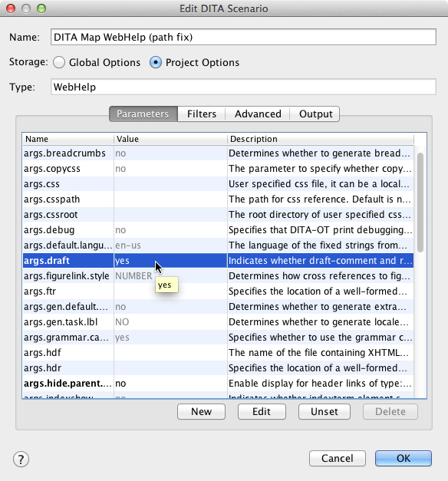The image size is (448, 481).
Task: Cancel the Edit DITA Scenario dialog
Action: [338, 458]
